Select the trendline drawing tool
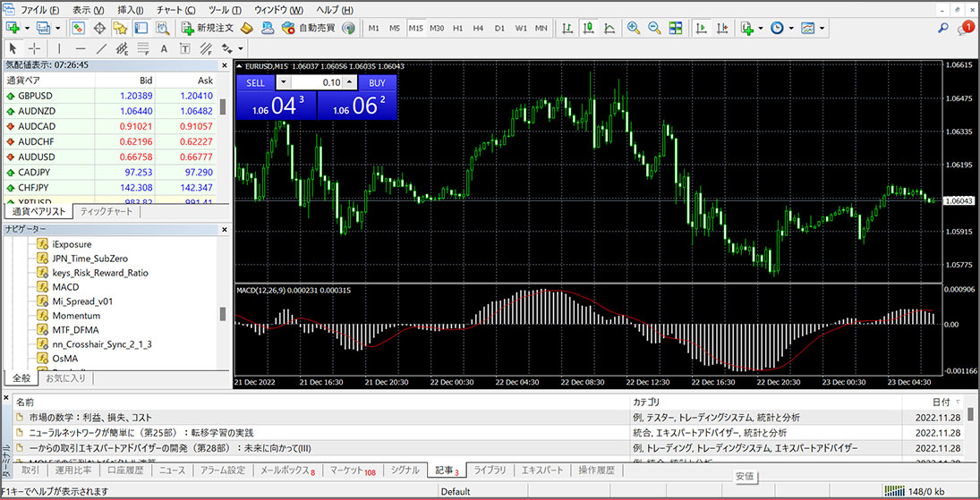Viewport: 980px width, 500px height. [102, 48]
